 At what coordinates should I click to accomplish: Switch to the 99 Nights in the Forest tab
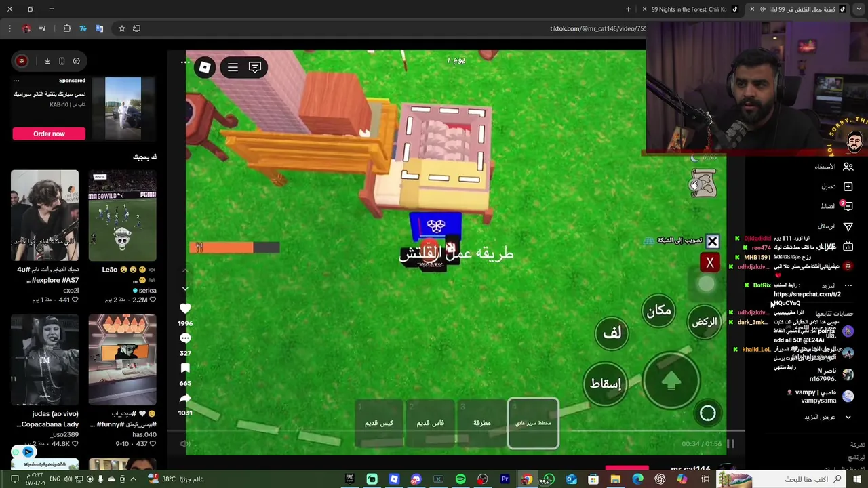pos(689,9)
